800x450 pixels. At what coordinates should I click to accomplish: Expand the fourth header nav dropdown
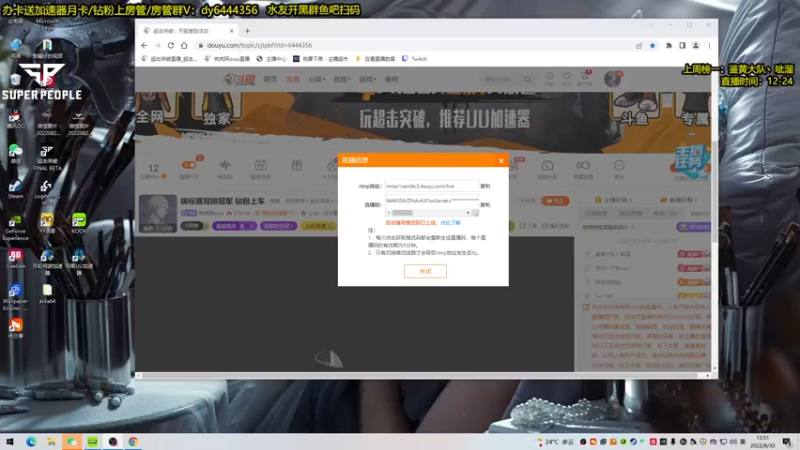[x=341, y=80]
